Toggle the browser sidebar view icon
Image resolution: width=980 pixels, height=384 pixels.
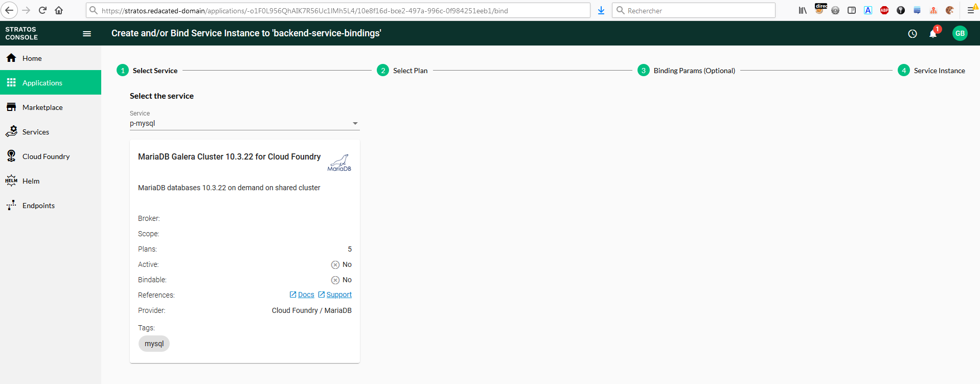tap(852, 10)
